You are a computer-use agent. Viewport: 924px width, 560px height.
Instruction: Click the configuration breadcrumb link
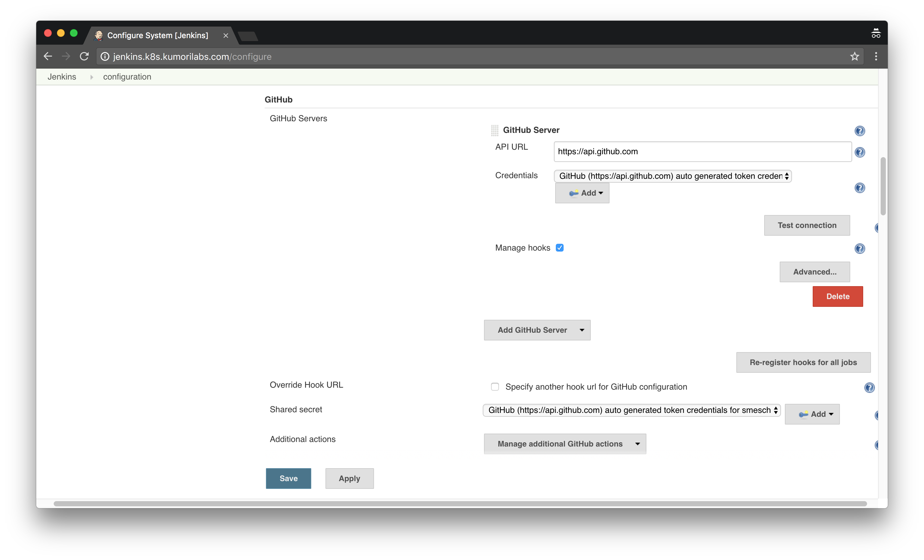click(x=127, y=77)
